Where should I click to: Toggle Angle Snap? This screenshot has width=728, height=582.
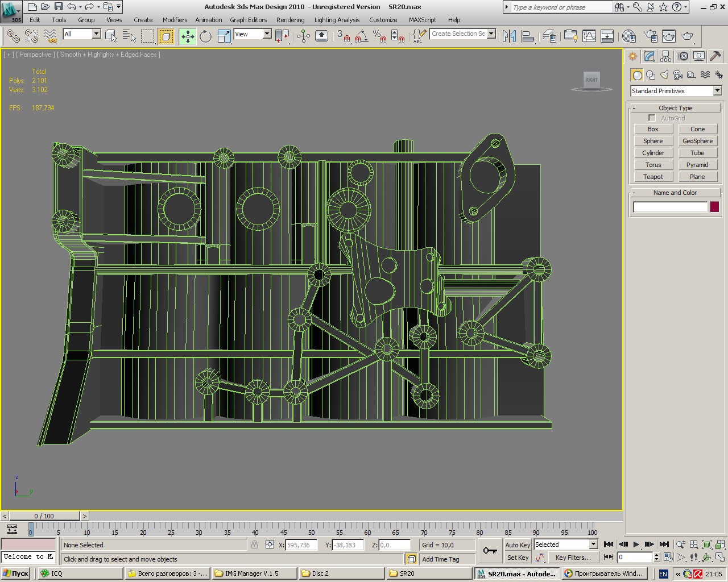[x=361, y=36]
